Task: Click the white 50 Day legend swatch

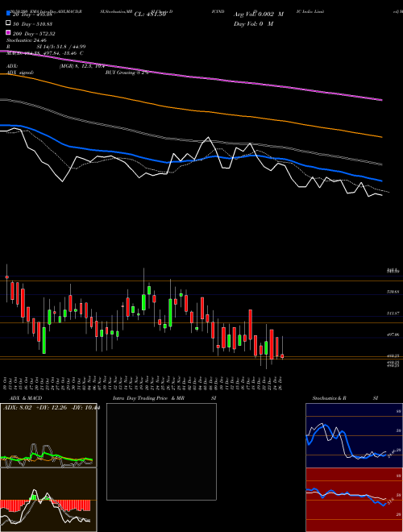Action: 9,23
